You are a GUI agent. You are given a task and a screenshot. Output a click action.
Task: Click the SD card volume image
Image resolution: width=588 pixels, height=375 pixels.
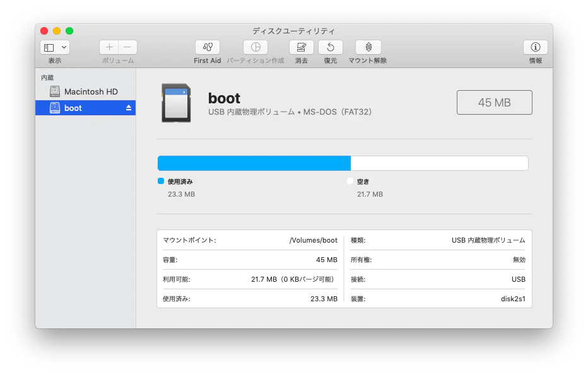pyautogui.click(x=176, y=103)
